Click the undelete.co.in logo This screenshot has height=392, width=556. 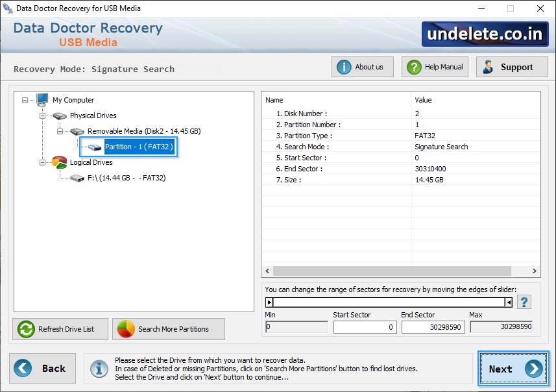pos(484,34)
